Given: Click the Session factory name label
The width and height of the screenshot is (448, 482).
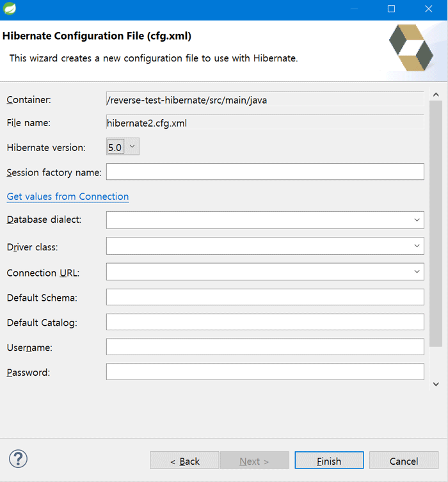Looking at the screenshot, I should click(x=54, y=172).
